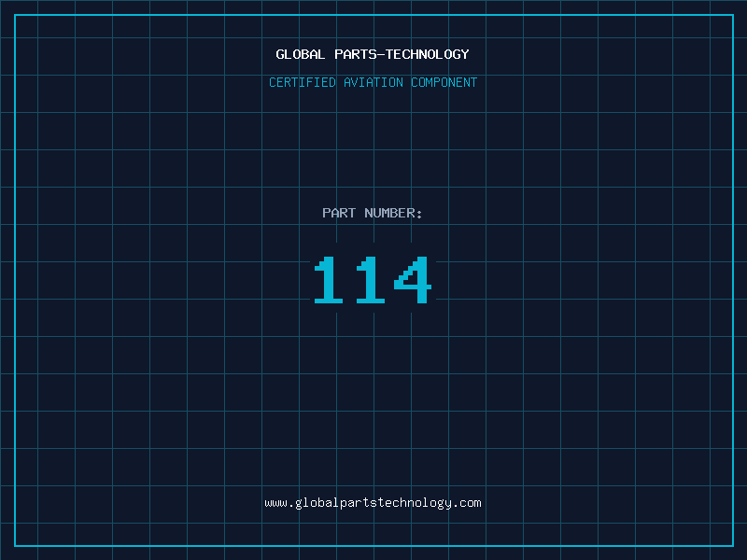
Task: Click the word PART above 114
Action: tap(339, 214)
